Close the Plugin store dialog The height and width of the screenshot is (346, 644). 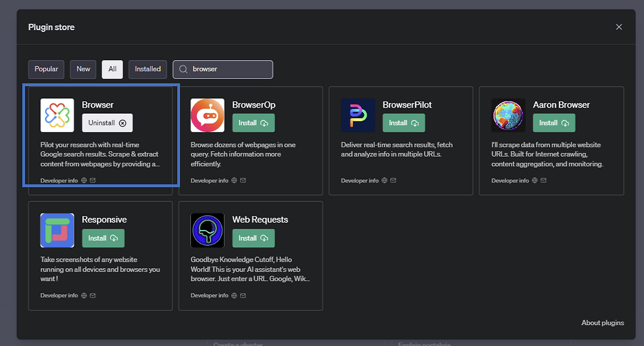tap(619, 27)
